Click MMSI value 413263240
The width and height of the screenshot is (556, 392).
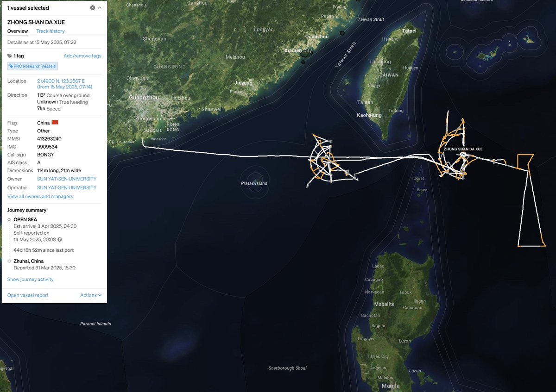coord(49,139)
